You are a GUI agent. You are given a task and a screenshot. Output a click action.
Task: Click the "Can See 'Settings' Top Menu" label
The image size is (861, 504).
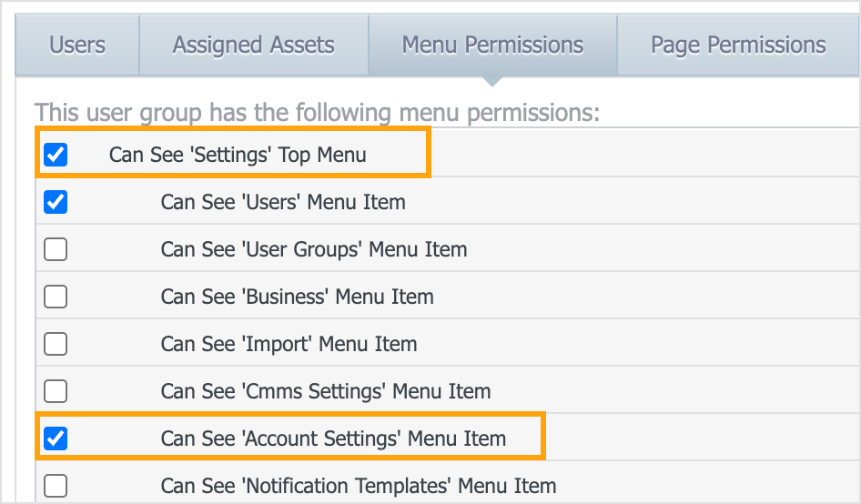pyautogui.click(x=238, y=155)
